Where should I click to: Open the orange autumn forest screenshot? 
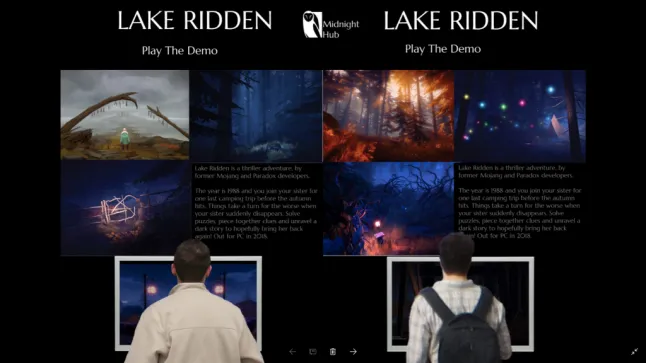pos(389,116)
